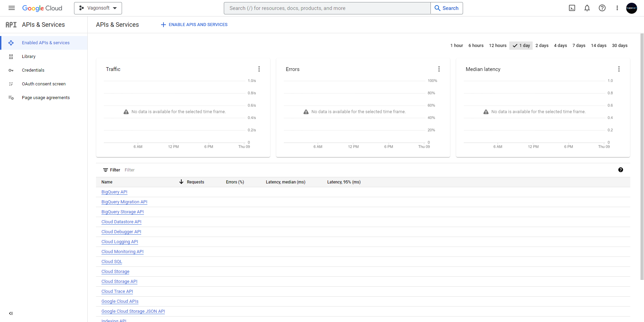Select the 6 hours time range

(476, 46)
